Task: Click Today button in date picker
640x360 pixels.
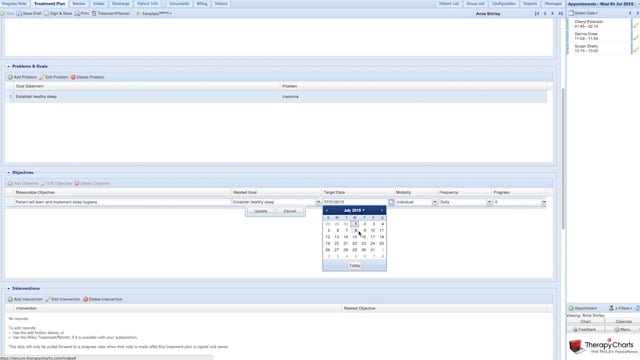Action: point(354,266)
